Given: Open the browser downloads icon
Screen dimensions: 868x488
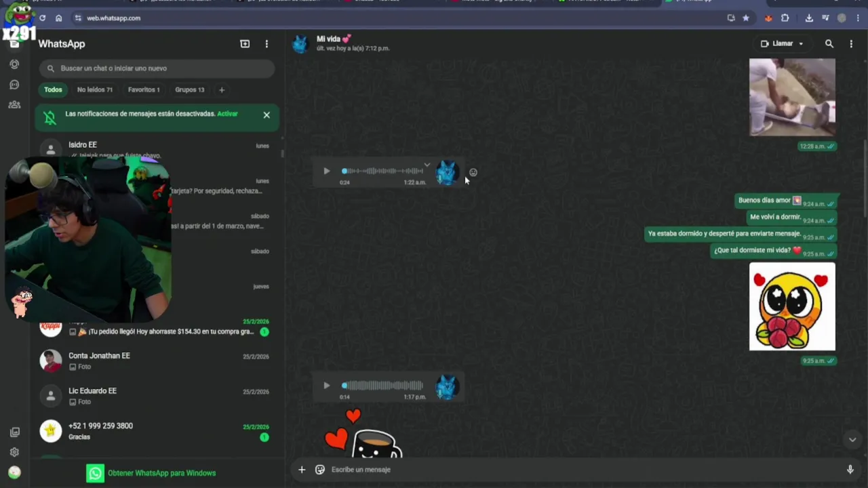Looking at the screenshot, I should [x=809, y=18].
